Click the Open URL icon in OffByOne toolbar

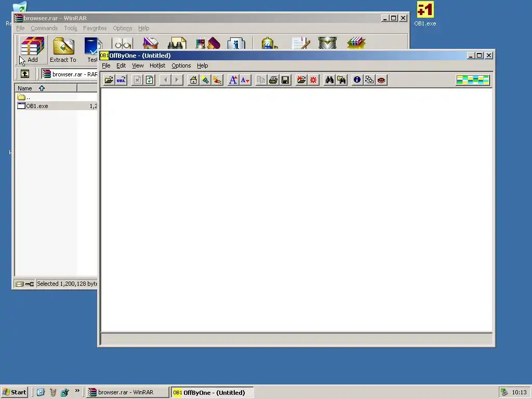coord(121,80)
